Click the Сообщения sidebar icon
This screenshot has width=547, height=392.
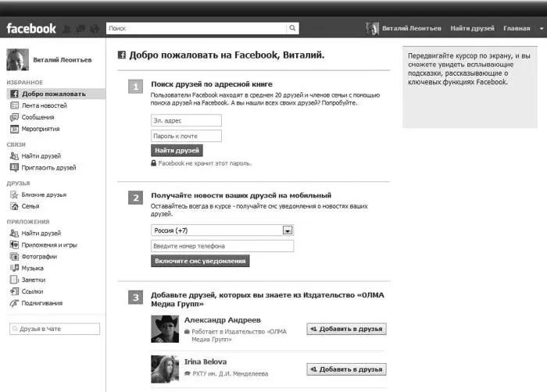pos(14,117)
